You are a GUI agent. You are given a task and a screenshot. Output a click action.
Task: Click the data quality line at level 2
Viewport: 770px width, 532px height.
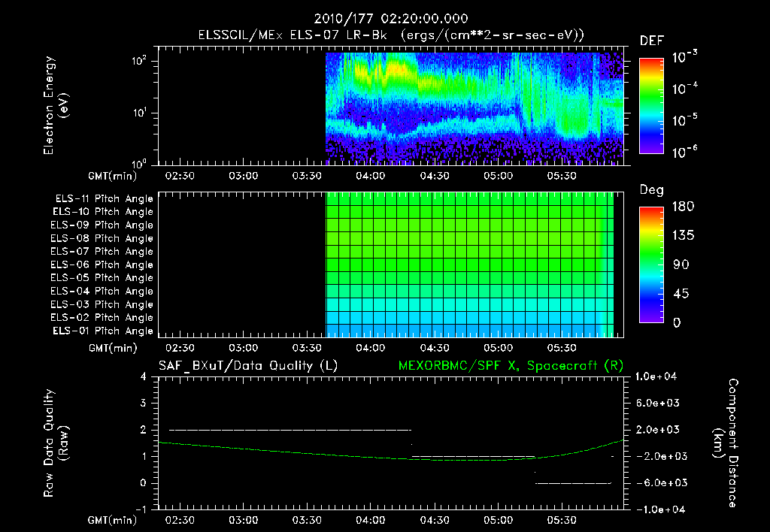pyautogui.click(x=290, y=430)
